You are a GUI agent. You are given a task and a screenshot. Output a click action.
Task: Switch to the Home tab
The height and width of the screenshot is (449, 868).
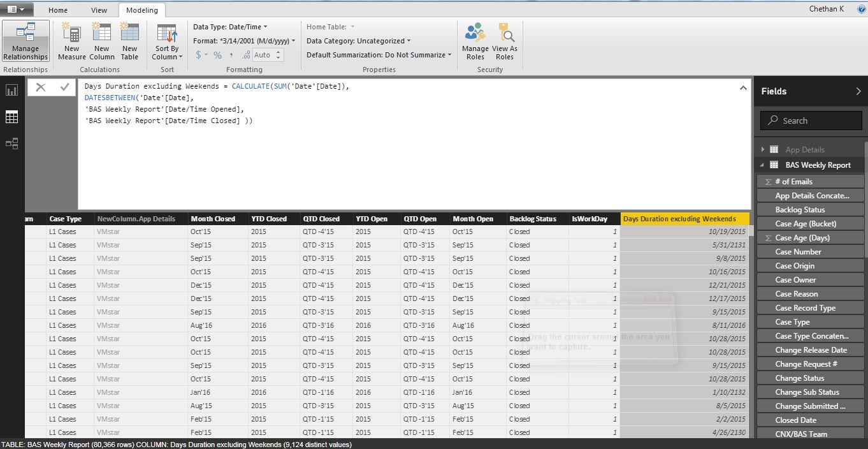tap(58, 10)
